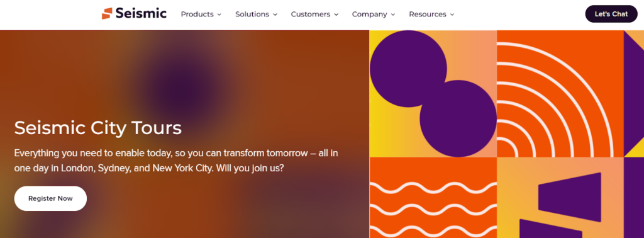Expand the chevron next to Products
The width and height of the screenshot is (644, 238).
(219, 15)
